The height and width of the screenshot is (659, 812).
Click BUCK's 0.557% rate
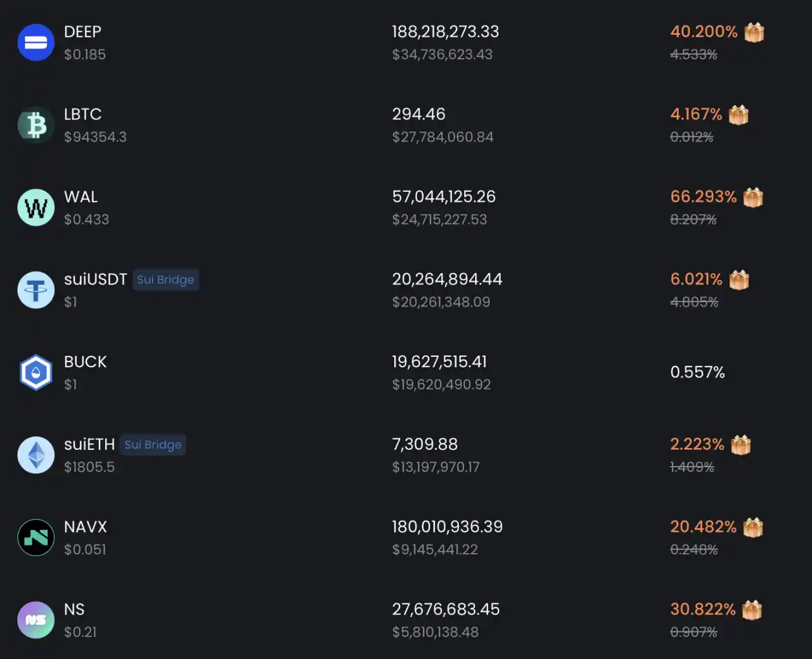point(697,372)
